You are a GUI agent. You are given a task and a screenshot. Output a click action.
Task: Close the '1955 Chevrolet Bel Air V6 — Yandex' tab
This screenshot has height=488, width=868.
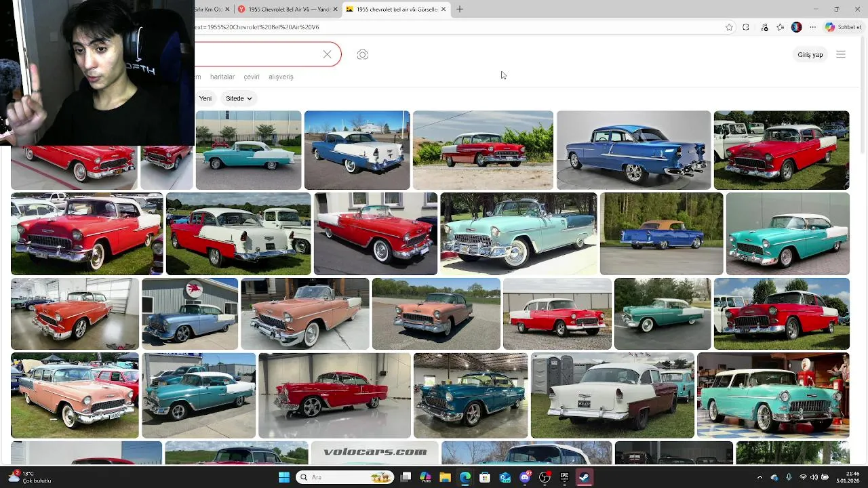pyautogui.click(x=336, y=9)
